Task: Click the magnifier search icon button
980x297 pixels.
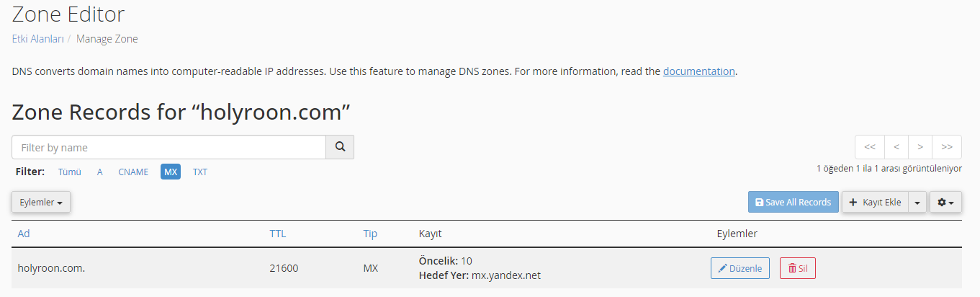Action: (x=340, y=147)
